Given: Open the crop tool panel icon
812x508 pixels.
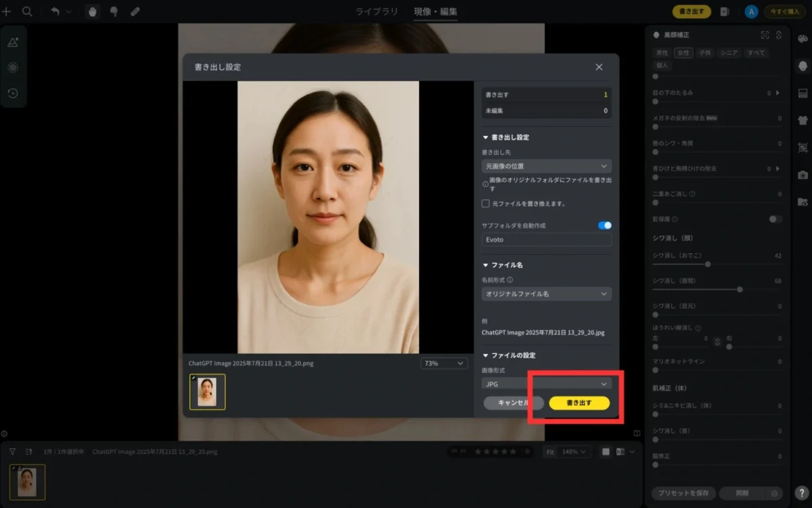Looking at the screenshot, I should coord(803,147).
